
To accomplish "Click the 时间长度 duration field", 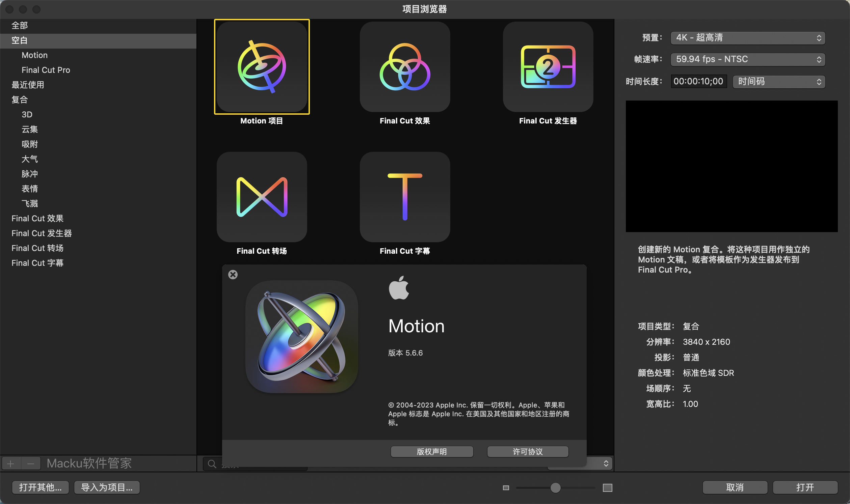I will click(698, 82).
